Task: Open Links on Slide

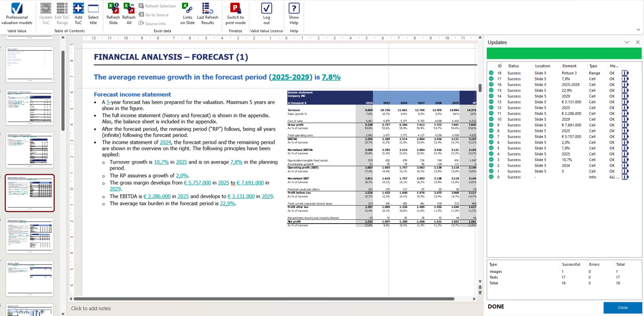Action: click(187, 14)
